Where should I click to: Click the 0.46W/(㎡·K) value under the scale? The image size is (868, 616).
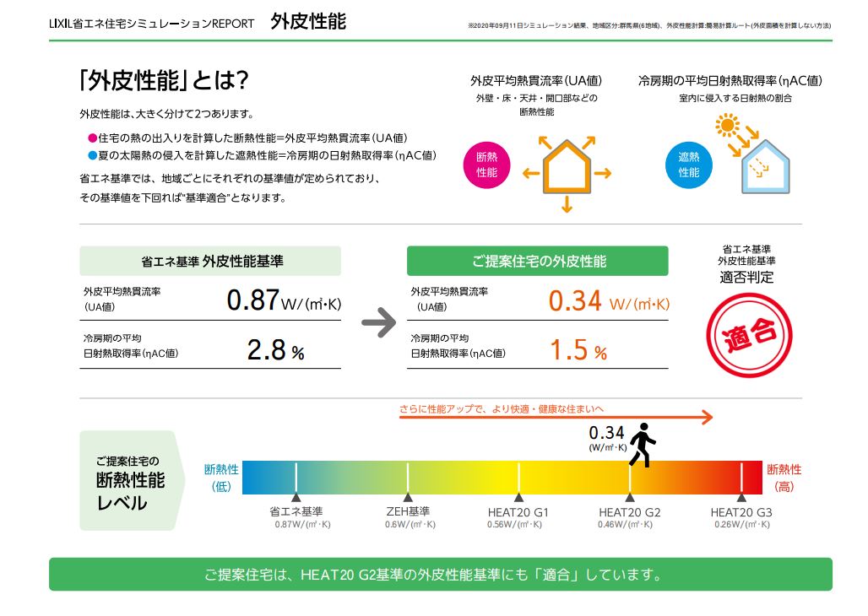pyautogui.click(x=626, y=525)
